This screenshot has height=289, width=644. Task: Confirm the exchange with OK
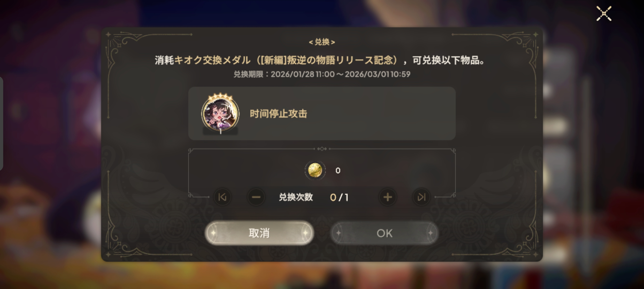pos(384,233)
